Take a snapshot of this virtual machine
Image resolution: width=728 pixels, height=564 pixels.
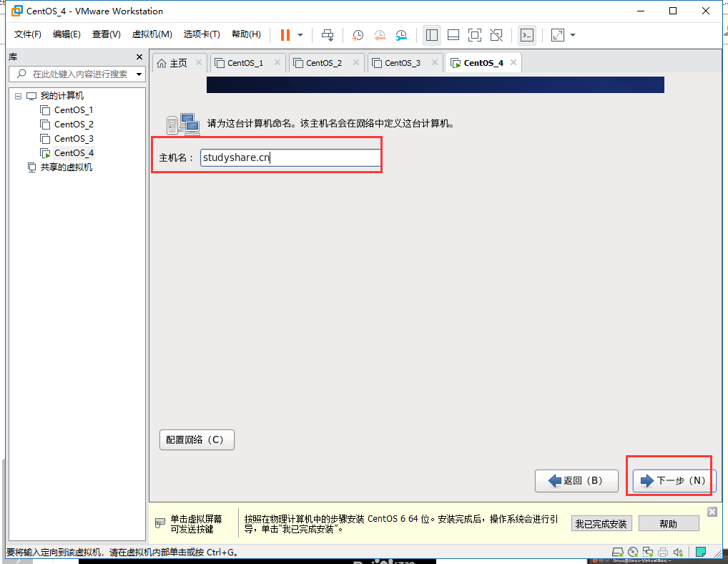[x=358, y=35]
